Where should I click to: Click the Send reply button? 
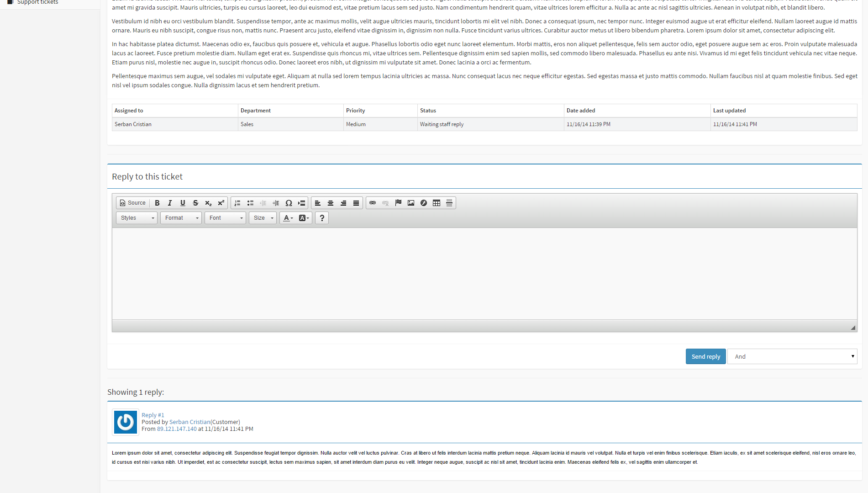pyautogui.click(x=705, y=356)
